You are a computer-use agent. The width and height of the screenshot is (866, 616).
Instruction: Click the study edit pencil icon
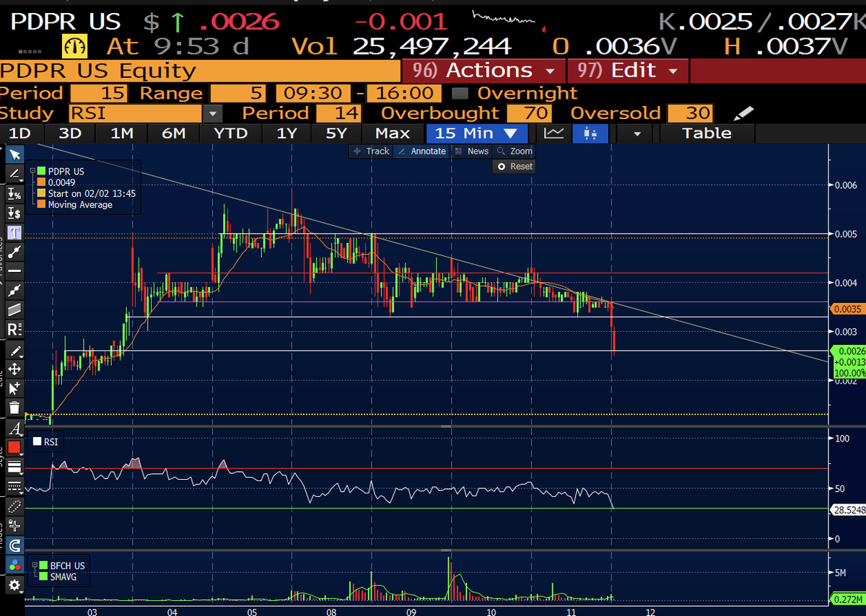click(743, 113)
